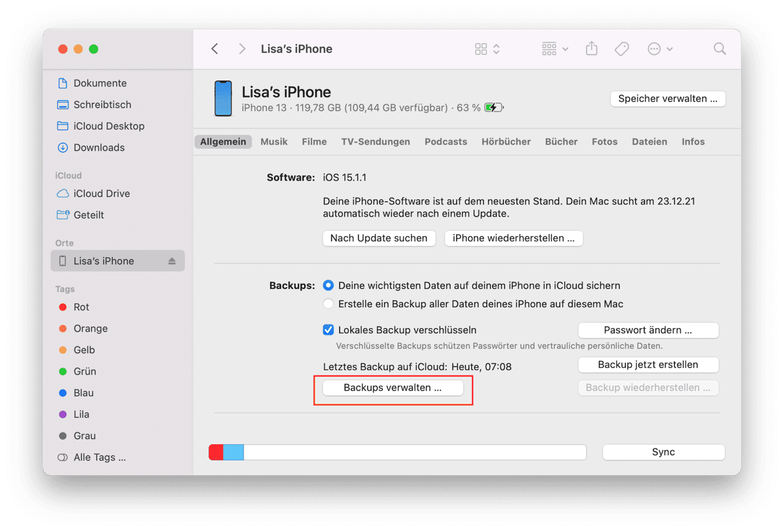Image resolution: width=784 pixels, height=532 pixels.
Task: Select the Blau tag
Action: pos(83,393)
